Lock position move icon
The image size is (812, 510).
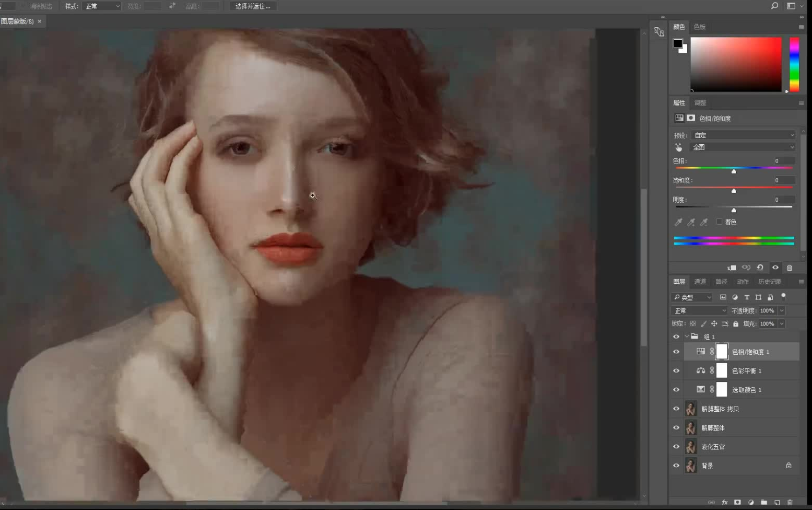click(714, 324)
